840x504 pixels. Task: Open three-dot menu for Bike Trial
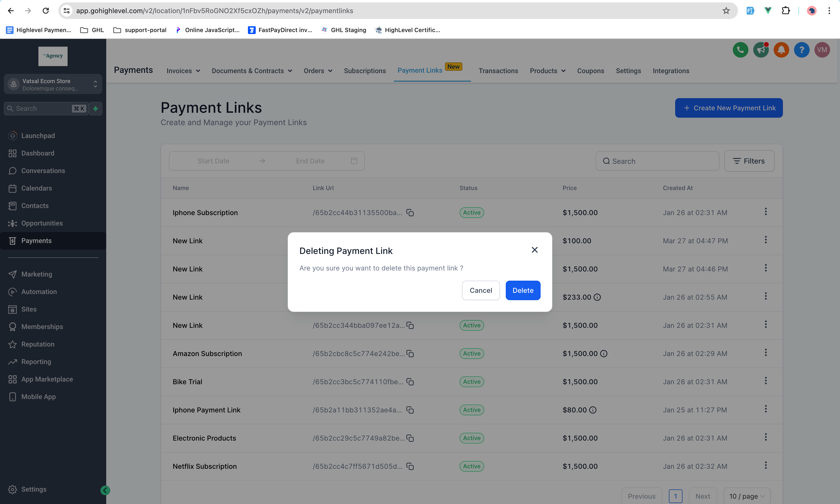point(765,381)
